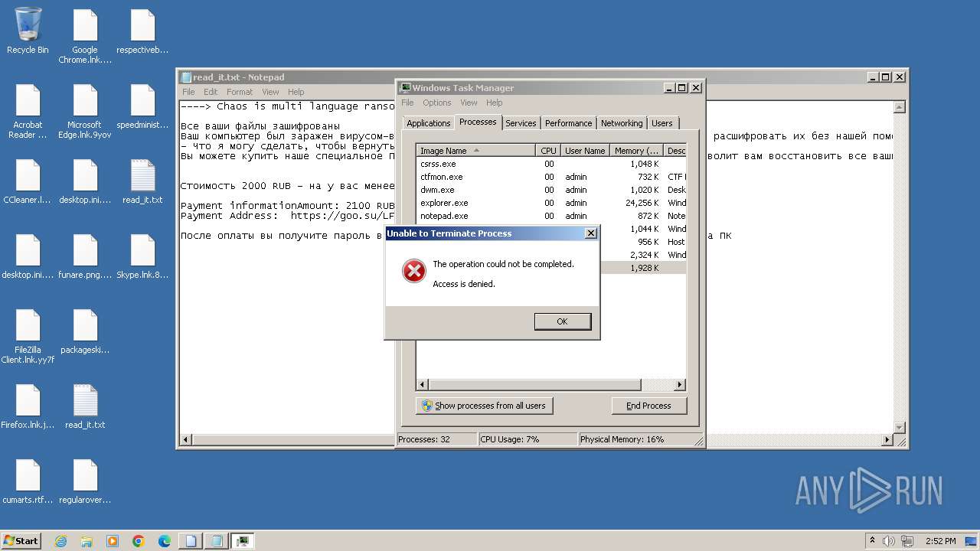Select the CCleaner.l... desktop icon
Viewport: 980px width, 551px height.
click(28, 181)
